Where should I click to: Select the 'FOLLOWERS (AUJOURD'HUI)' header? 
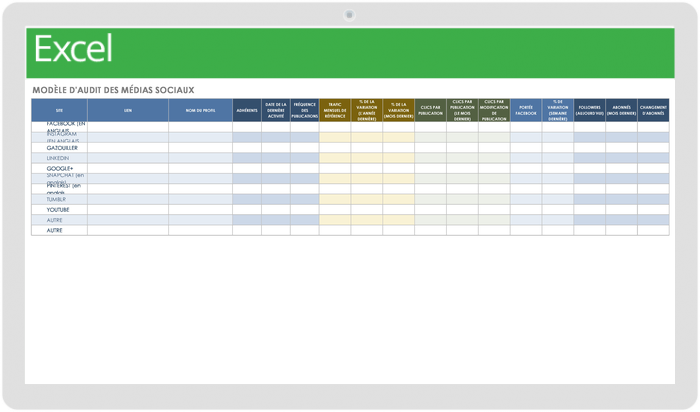590,110
